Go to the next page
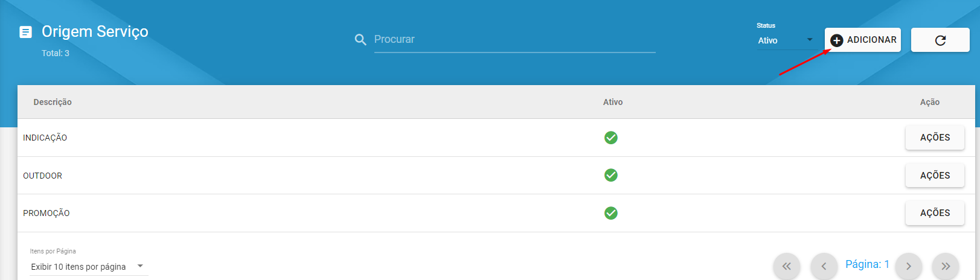The image size is (980, 280). tap(908, 266)
